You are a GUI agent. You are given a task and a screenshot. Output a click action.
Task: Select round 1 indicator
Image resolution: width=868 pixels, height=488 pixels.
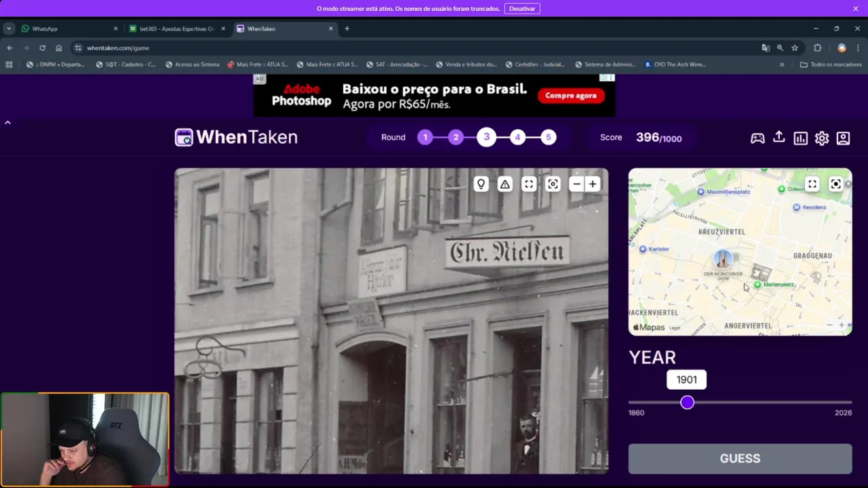pyautogui.click(x=425, y=137)
